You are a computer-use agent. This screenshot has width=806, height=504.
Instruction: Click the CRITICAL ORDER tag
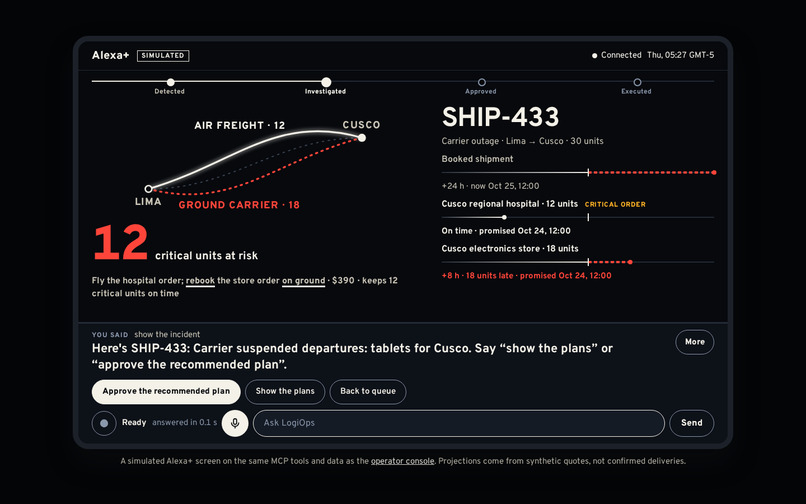[615, 204]
